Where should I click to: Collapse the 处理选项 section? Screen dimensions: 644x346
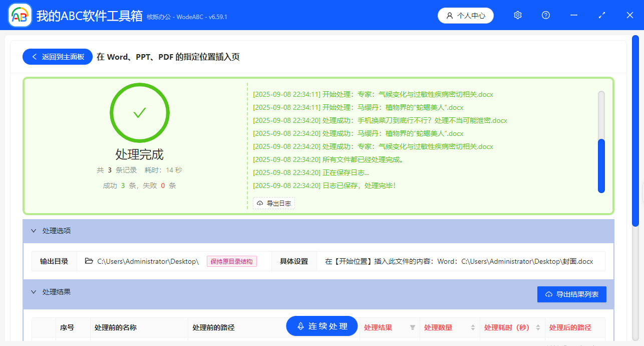coord(34,230)
